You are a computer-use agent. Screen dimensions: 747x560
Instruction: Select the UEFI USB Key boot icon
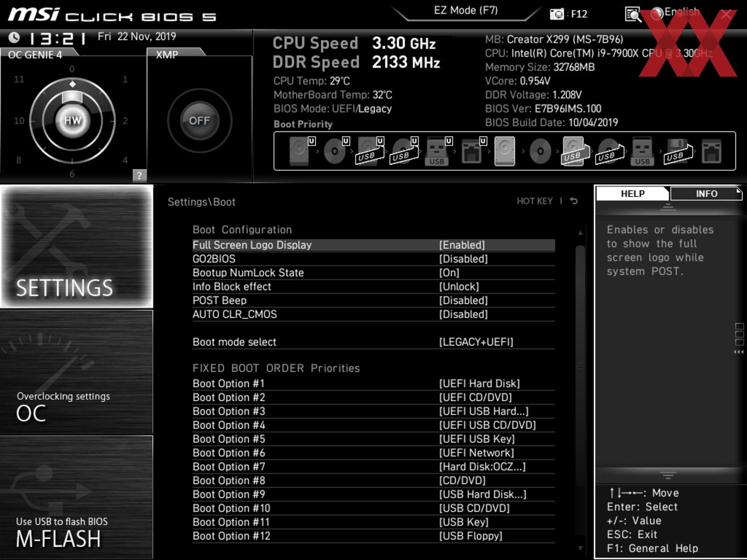pyautogui.click(x=438, y=151)
